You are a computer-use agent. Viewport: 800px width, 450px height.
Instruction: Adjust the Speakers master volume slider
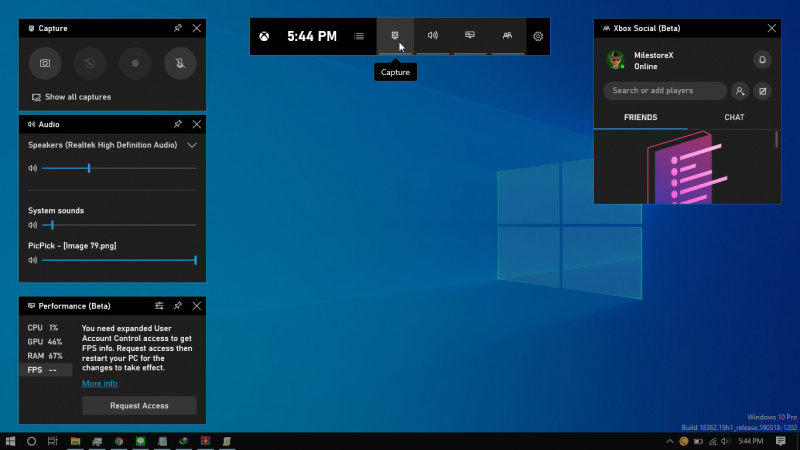(119, 168)
